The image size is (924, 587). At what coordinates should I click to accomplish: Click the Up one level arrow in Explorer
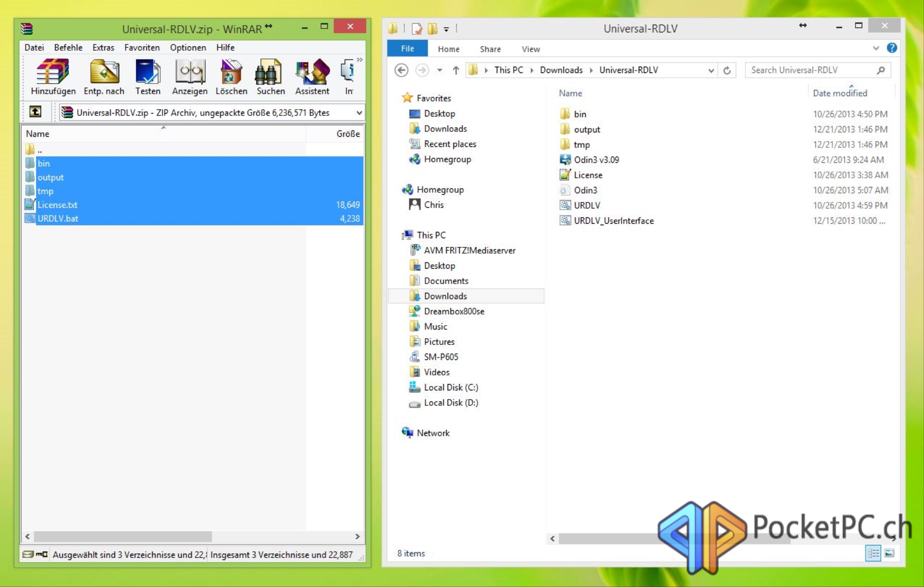455,70
